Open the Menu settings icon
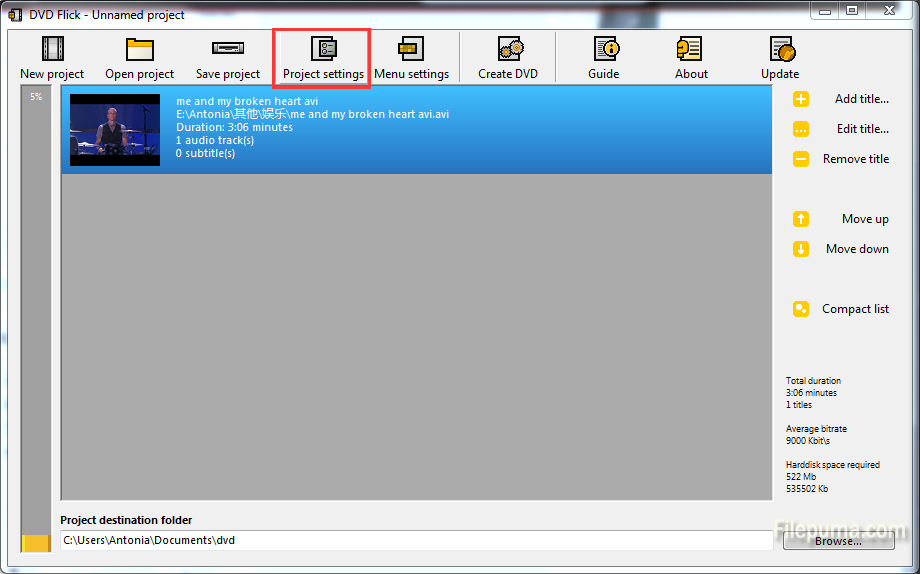Image resolution: width=920 pixels, height=574 pixels. coord(411,49)
